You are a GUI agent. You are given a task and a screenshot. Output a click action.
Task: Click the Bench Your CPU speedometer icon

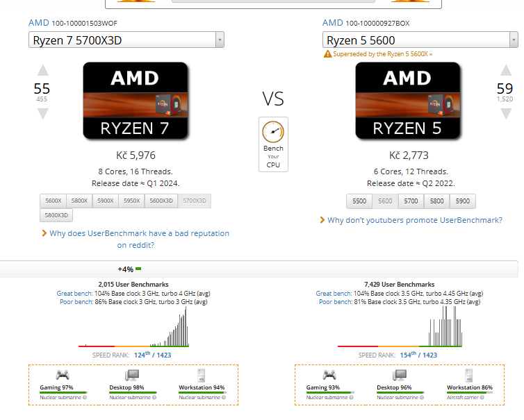273,131
